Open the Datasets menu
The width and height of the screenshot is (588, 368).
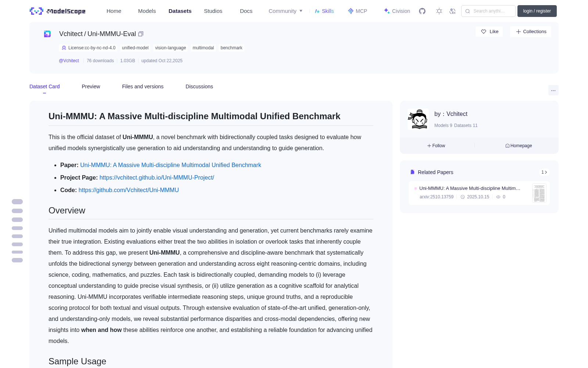(x=180, y=11)
